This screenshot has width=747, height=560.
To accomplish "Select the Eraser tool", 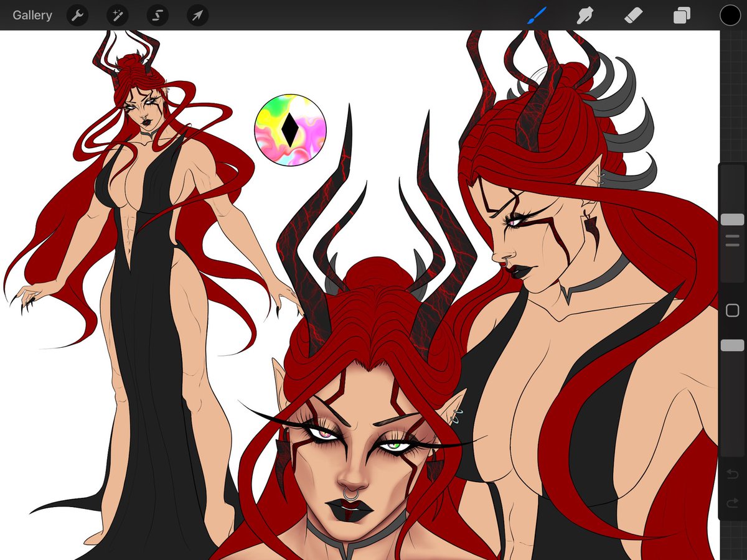I will (634, 15).
